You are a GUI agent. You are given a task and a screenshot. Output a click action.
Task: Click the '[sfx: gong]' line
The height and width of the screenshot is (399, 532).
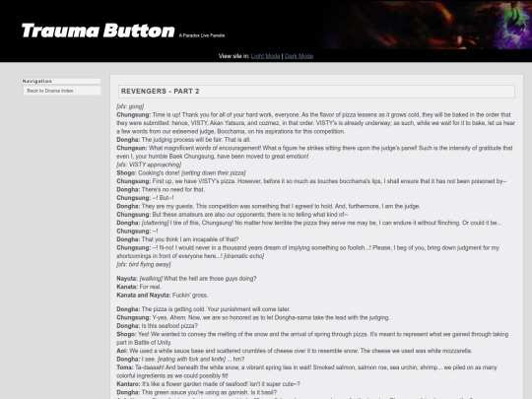coord(130,106)
